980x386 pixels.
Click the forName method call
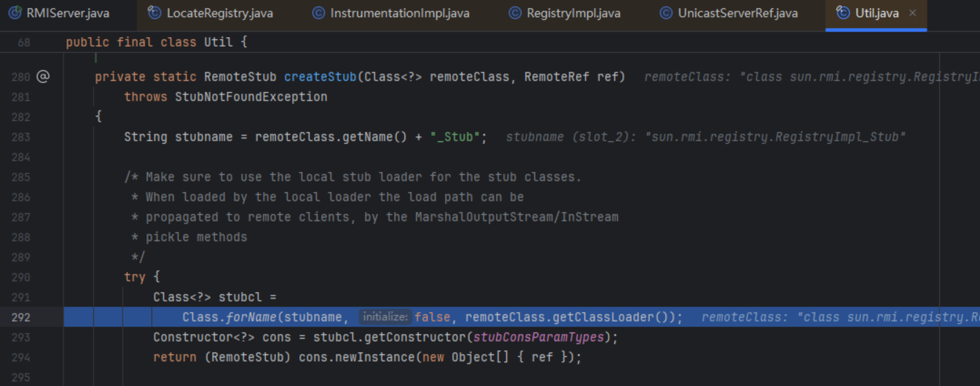tap(251, 317)
